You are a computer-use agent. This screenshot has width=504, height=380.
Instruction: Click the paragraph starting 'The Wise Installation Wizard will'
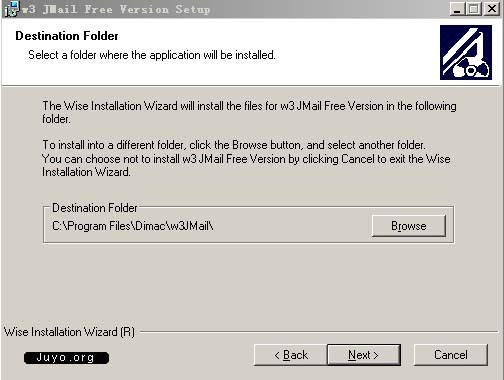coord(249,112)
